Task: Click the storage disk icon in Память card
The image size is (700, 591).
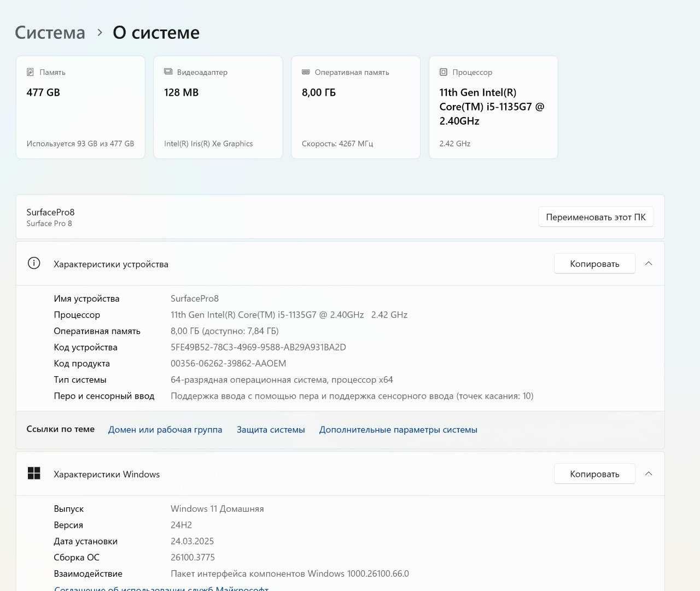Action: (30, 72)
